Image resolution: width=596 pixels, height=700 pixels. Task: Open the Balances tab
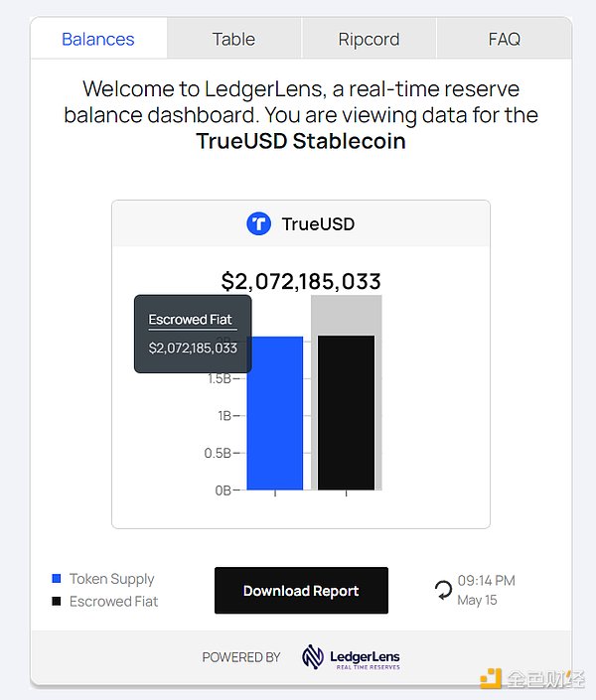[x=98, y=40]
